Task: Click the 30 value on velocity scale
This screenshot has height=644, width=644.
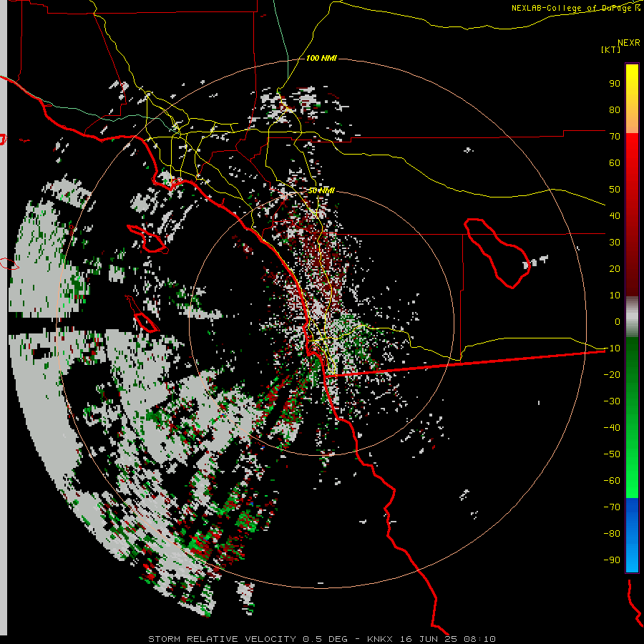Action: point(615,243)
